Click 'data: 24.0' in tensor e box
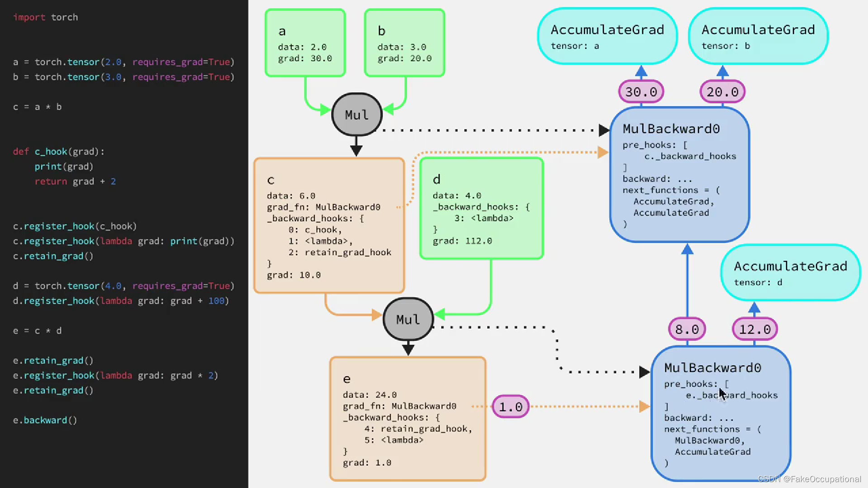The height and width of the screenshot is (488, 868). 370,395
